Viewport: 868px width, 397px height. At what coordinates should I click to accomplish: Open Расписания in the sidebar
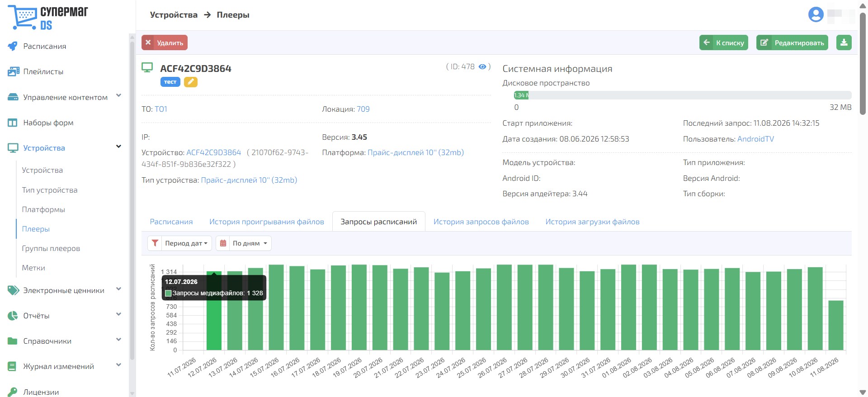pyautogui.click(x=44, y=46)
